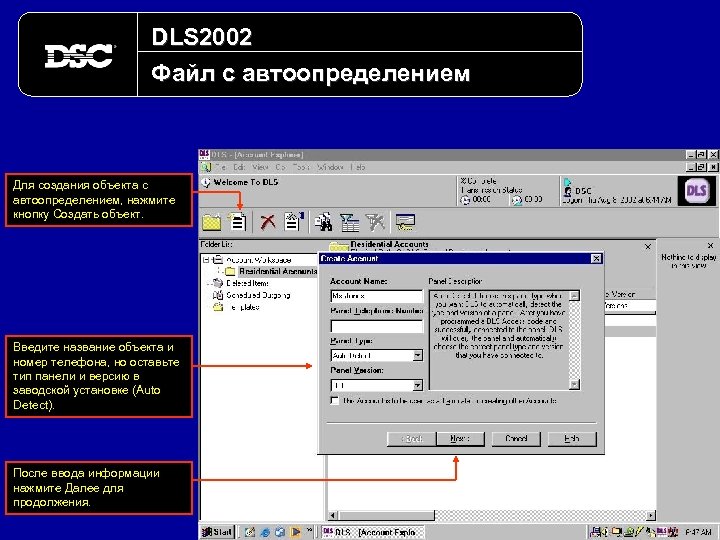Click the purple DLS logo in header
720x540 pixels.
coord(697,190)
